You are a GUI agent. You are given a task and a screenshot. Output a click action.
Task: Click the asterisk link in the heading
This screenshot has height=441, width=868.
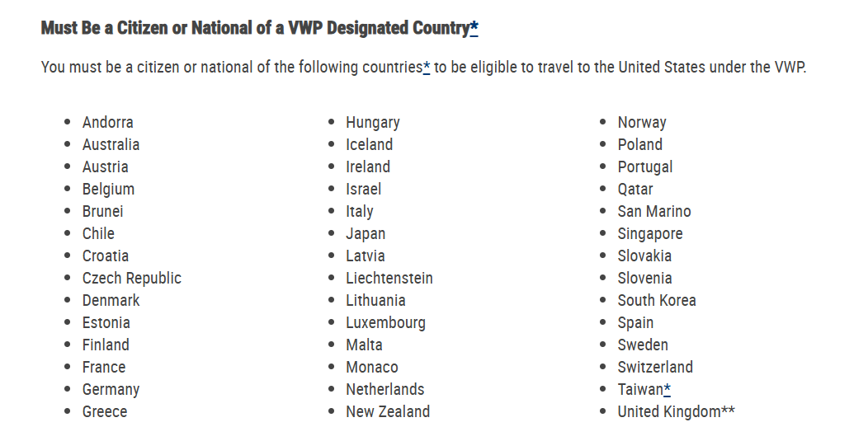click(x=474, y=26)
